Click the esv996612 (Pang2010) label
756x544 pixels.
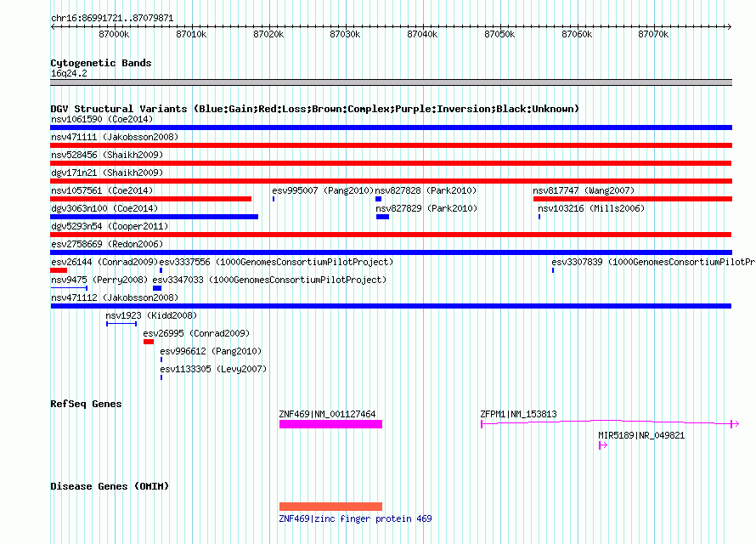pos(211,351)
